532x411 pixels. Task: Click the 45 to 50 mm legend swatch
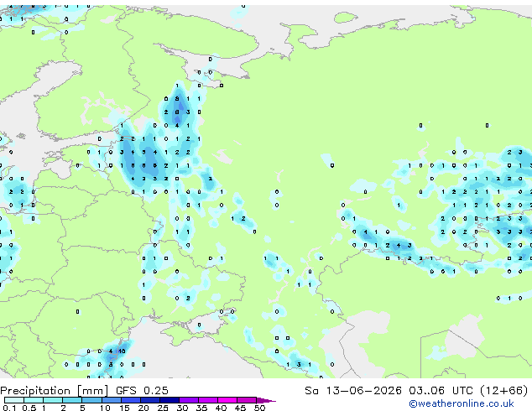[247, 400]
